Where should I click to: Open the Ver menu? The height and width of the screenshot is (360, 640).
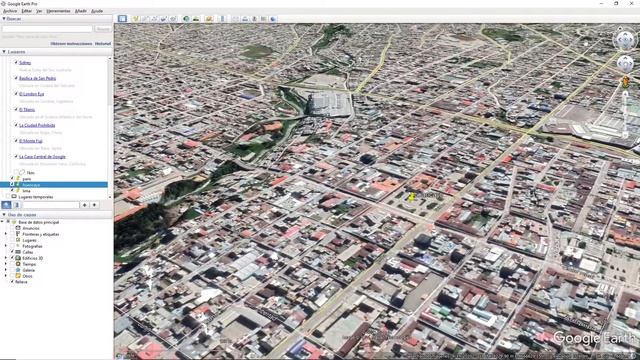(39, 11)
